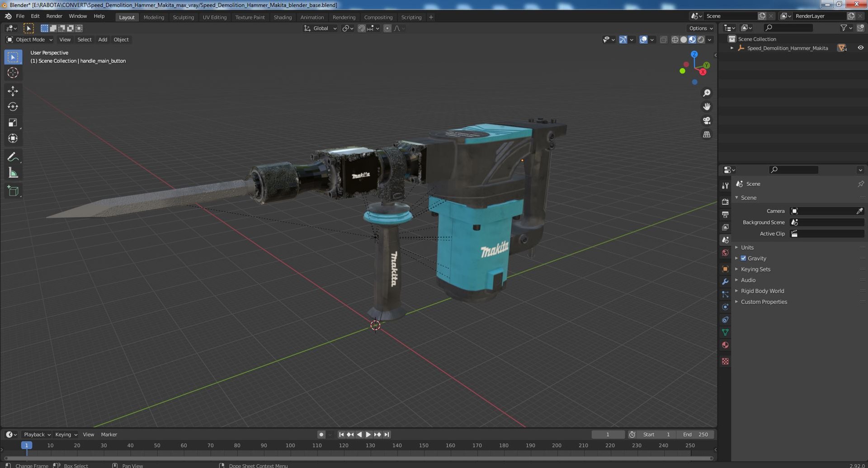The height and width of the screenshot is (468, 868).
Task: Switch to the UV Editing workspace tab
Action: click(214, 17)
